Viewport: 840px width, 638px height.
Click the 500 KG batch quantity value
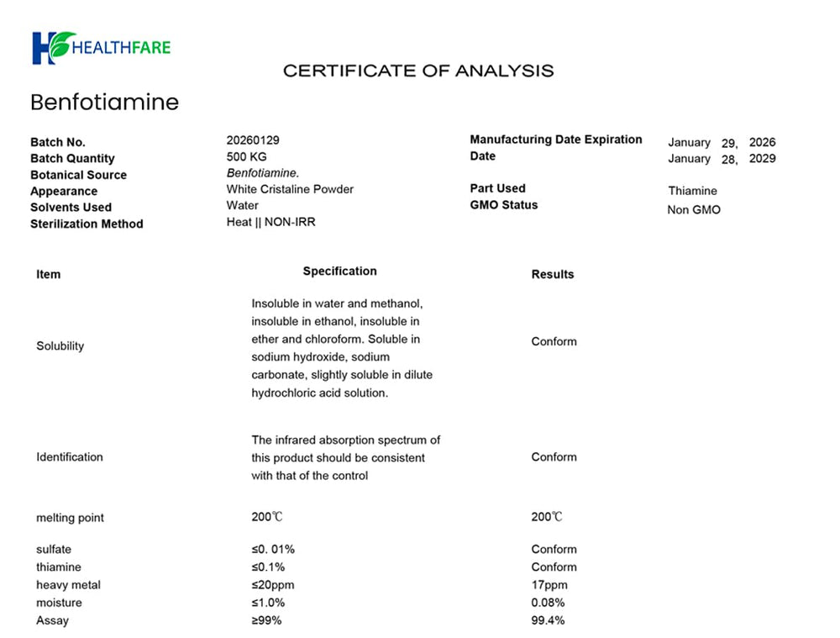click(246, 157)
